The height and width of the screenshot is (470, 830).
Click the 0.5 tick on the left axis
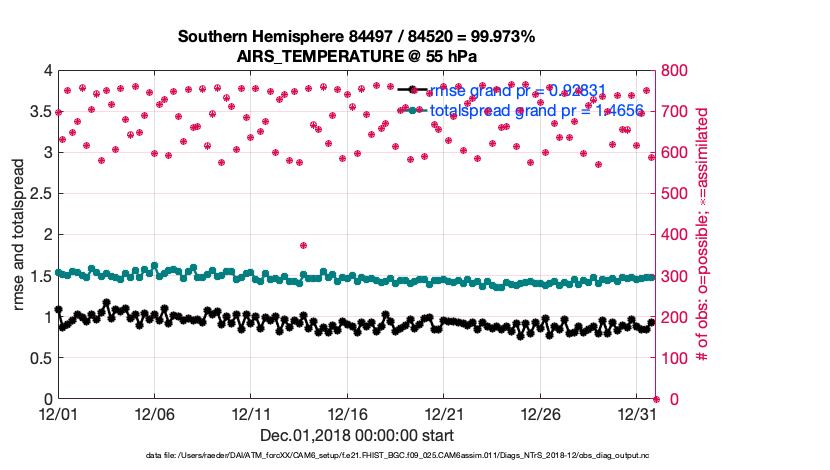click(40, 358)
